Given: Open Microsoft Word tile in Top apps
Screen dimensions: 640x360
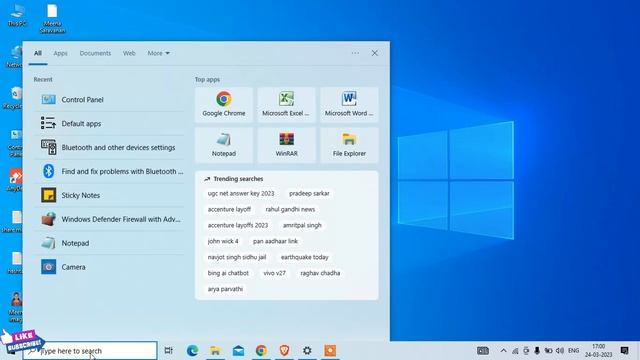Looking at the screenshot, I should click(349, 104).
